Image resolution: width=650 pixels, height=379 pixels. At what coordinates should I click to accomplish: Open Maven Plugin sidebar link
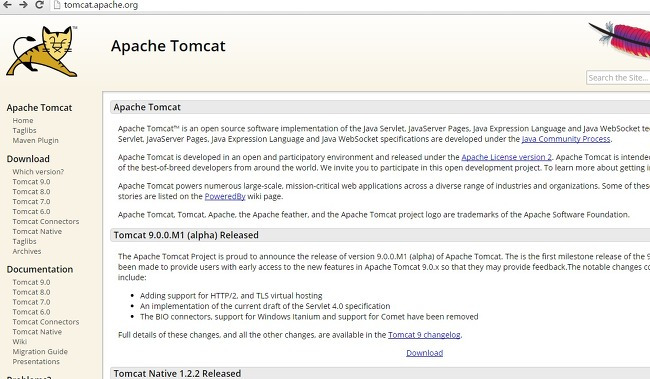pos(36,140)
